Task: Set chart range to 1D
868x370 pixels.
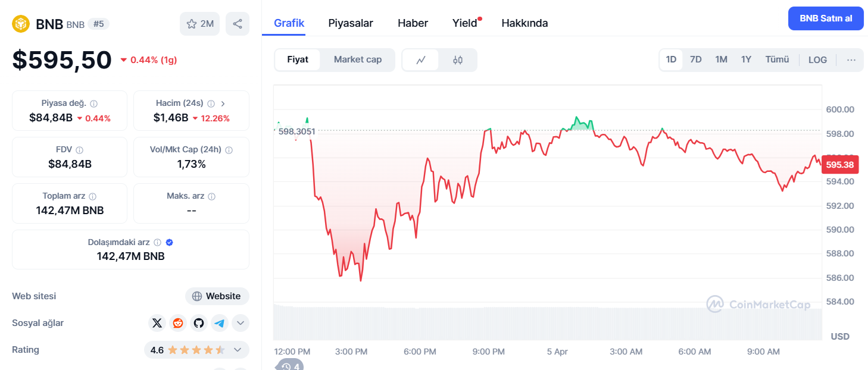Action: [671, 59]
